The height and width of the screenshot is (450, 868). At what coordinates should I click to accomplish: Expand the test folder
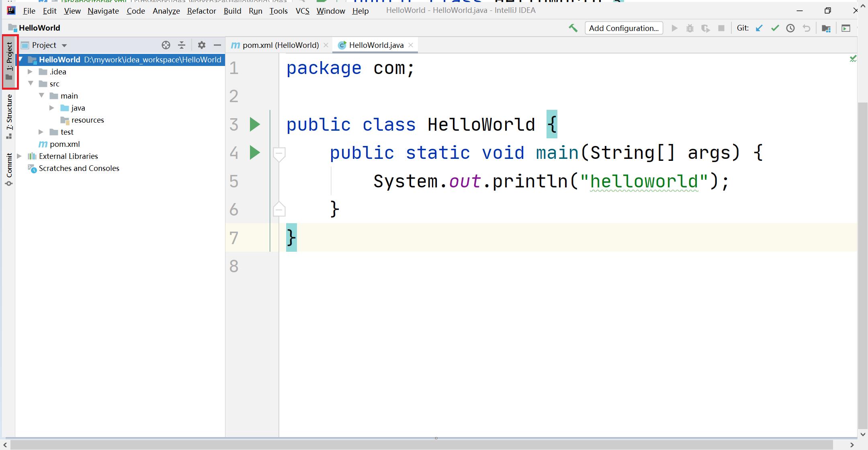pos(41,132)
